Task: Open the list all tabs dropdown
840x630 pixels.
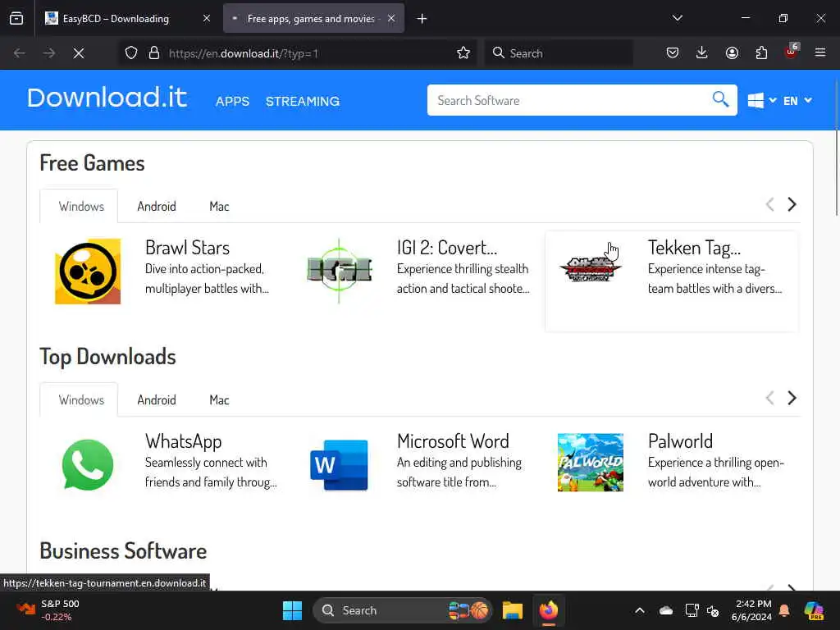Action: [x=677, y=18]
